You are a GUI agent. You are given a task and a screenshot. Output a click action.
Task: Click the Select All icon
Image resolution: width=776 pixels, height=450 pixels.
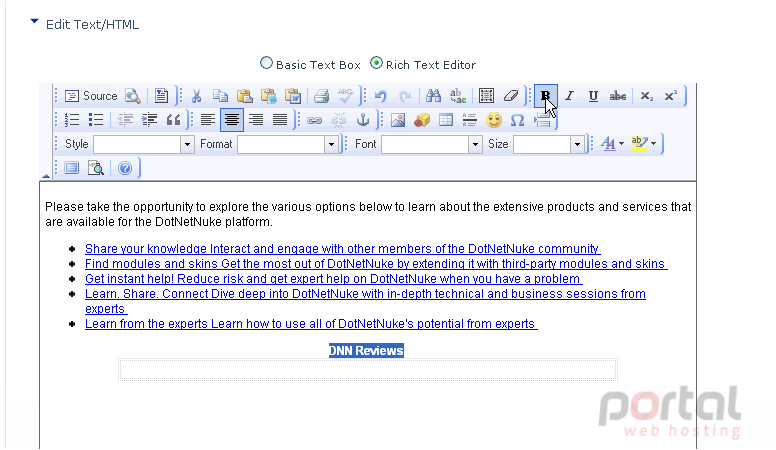click(x=486, y=96)
